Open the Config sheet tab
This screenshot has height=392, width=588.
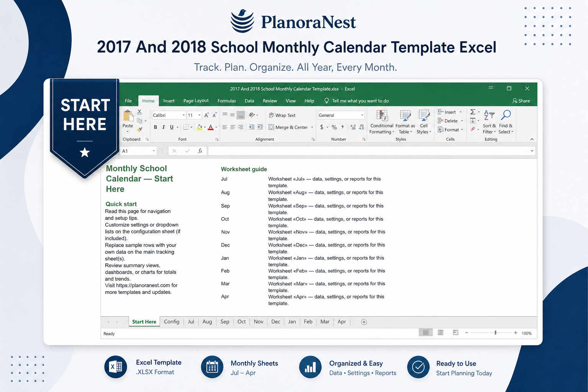point(171,322)
